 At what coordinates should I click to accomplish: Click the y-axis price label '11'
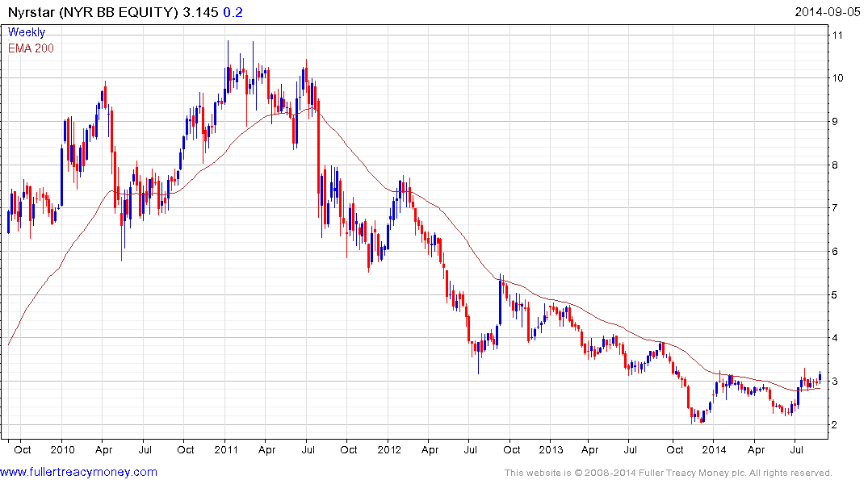pos(837,35)
